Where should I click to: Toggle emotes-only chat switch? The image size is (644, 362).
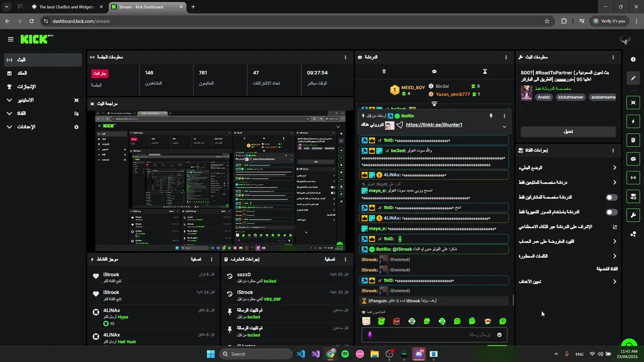point(612,212)
